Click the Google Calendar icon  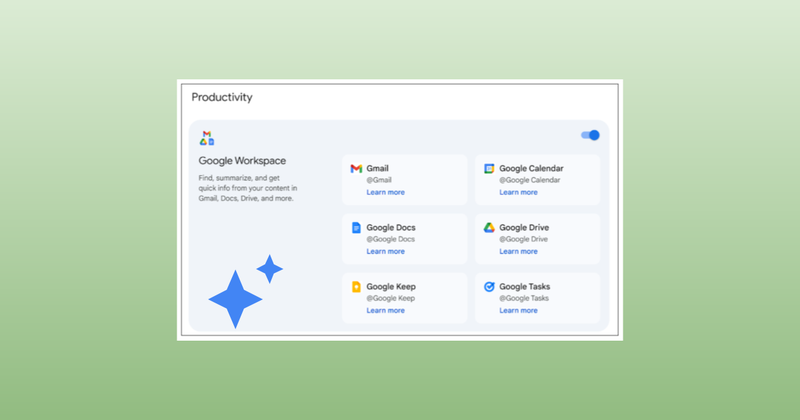tap(489, 168)
